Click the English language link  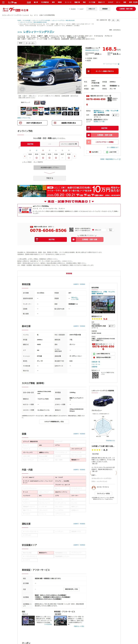click(x=73, y=9)
